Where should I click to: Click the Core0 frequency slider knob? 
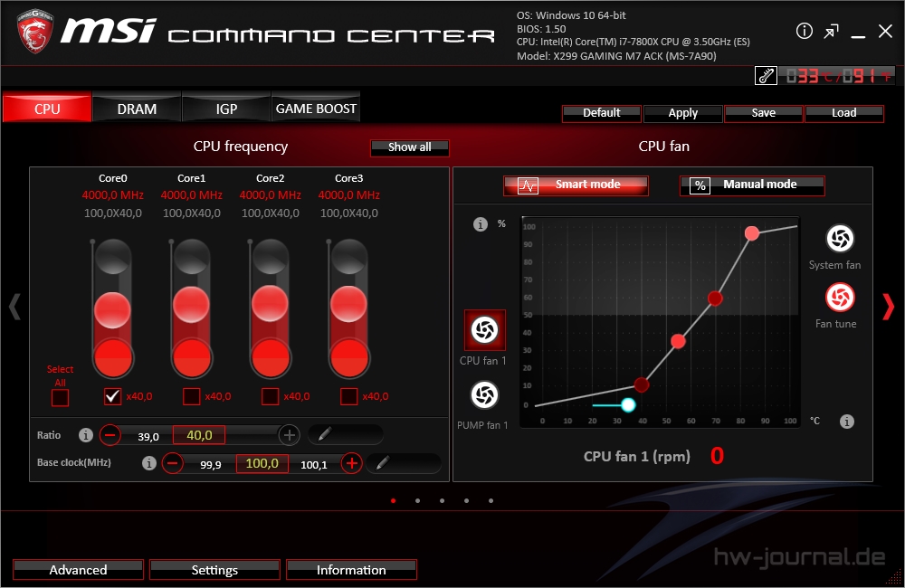click(x=112, y=310)
